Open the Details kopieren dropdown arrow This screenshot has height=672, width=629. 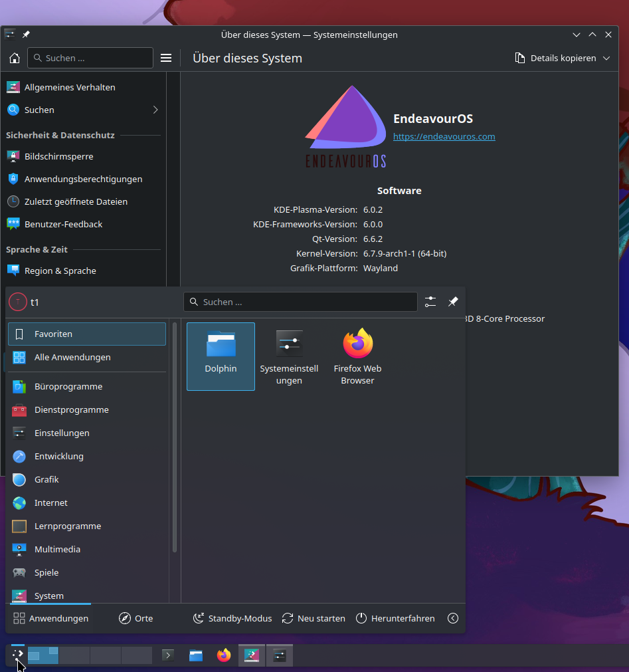[x=606, y=58]
